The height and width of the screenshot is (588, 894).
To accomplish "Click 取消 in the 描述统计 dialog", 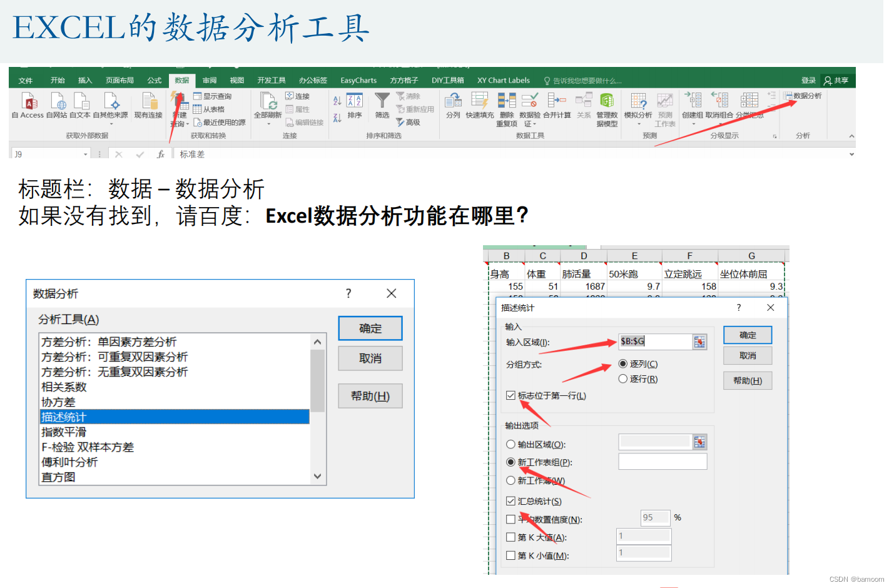I will pyautogui.click(x=748, y=356).
